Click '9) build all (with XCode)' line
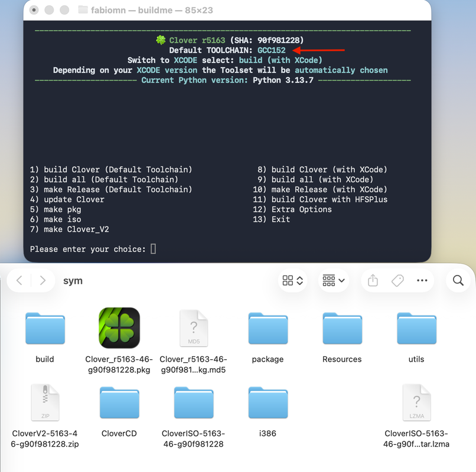The height and width of the screenshot is (472, 476). 315,179
